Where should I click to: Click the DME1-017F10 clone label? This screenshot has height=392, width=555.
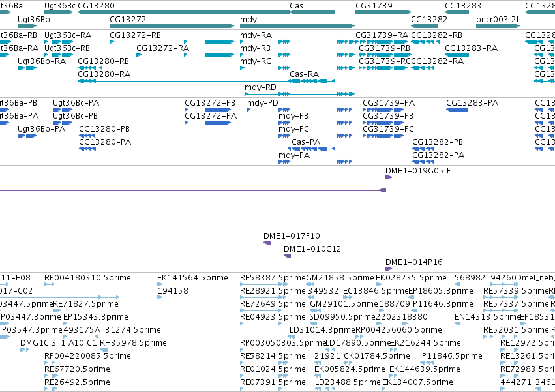click(292, 236)
